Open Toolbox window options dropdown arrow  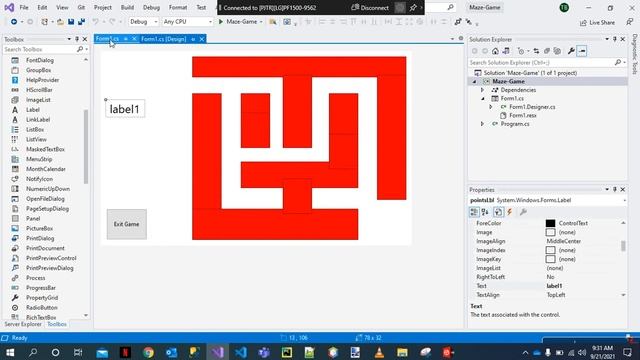click(x=69, y=39)
